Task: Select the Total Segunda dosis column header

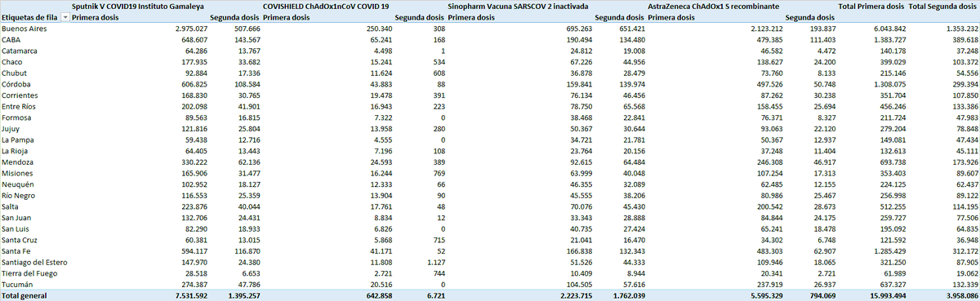Action: tap(943, 6)
